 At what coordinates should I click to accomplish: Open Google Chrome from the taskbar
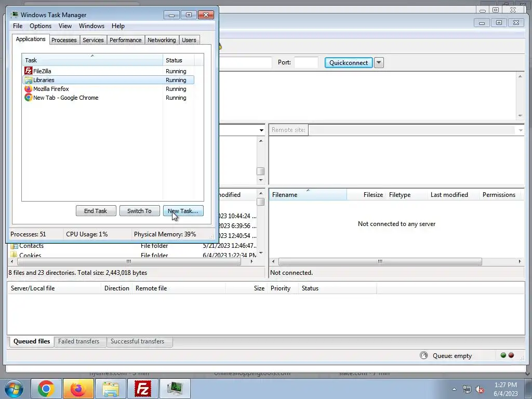(x=46, y=389)
